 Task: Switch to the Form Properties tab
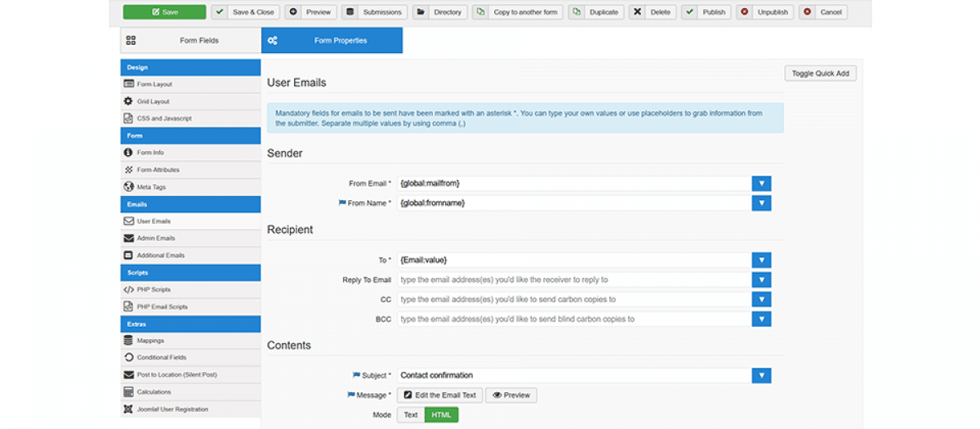(332, 40)
